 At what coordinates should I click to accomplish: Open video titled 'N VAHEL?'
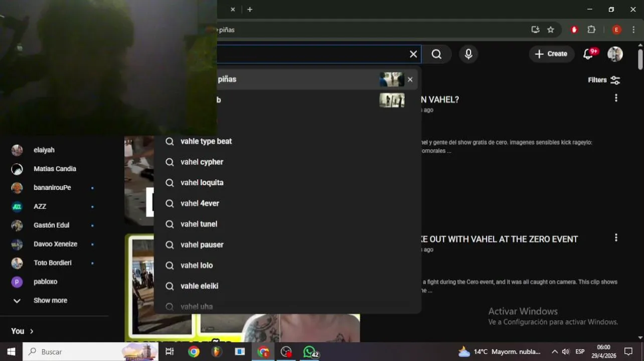coord(440,100)
